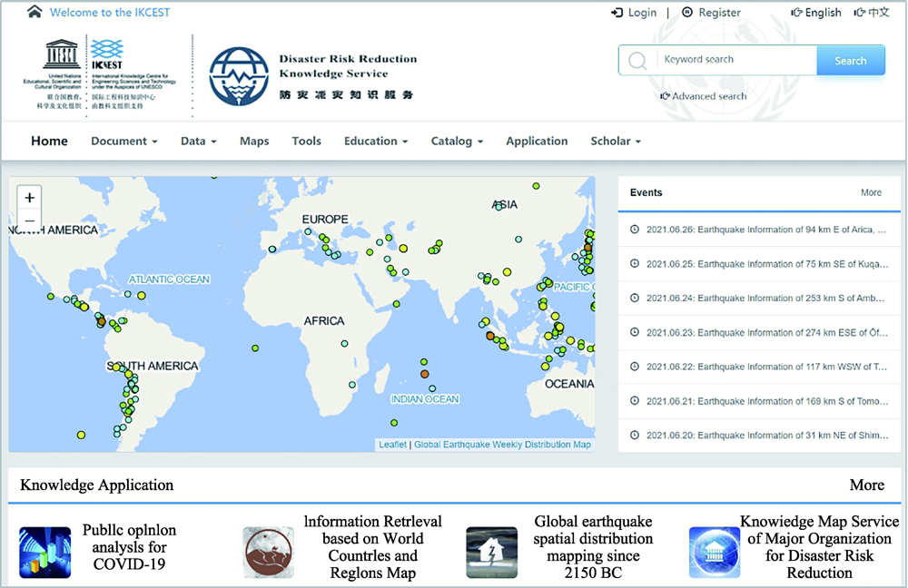Image resolution: width=908 pixels, height=588 pixels.
Task: Open Public opinion analysis for COVID-19 title
Action: click(x=129, y=547)
